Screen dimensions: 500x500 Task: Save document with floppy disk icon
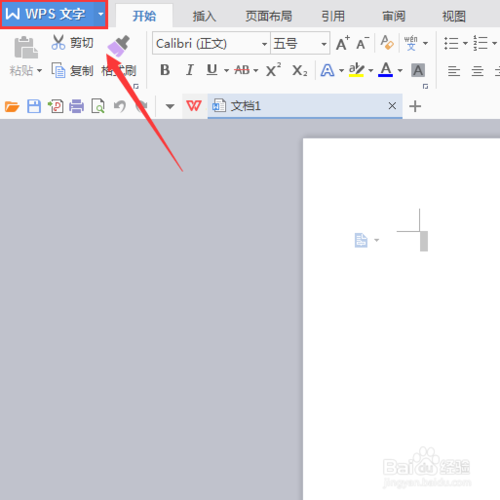coord(34,106)
